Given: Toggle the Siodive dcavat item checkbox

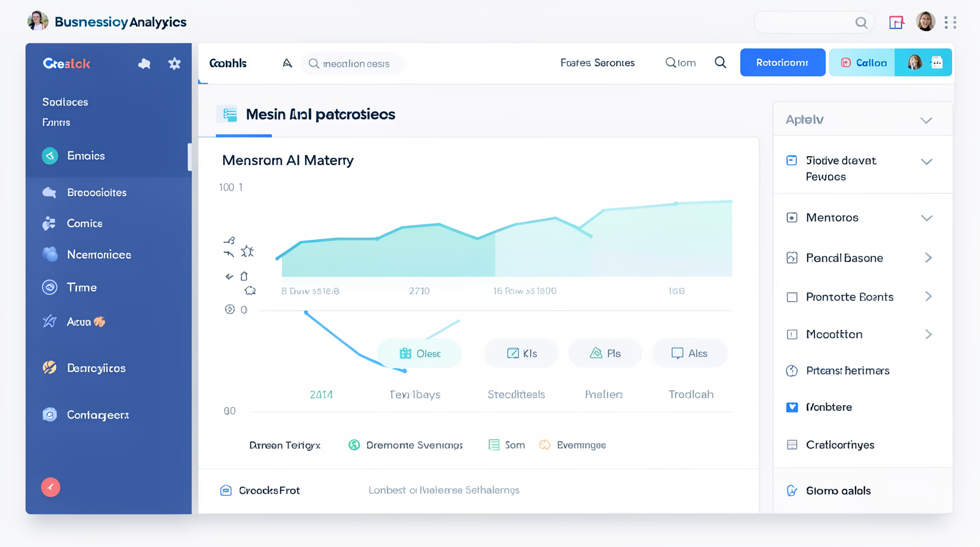Looking at the screenshot, I should click(x=792, y=160).
